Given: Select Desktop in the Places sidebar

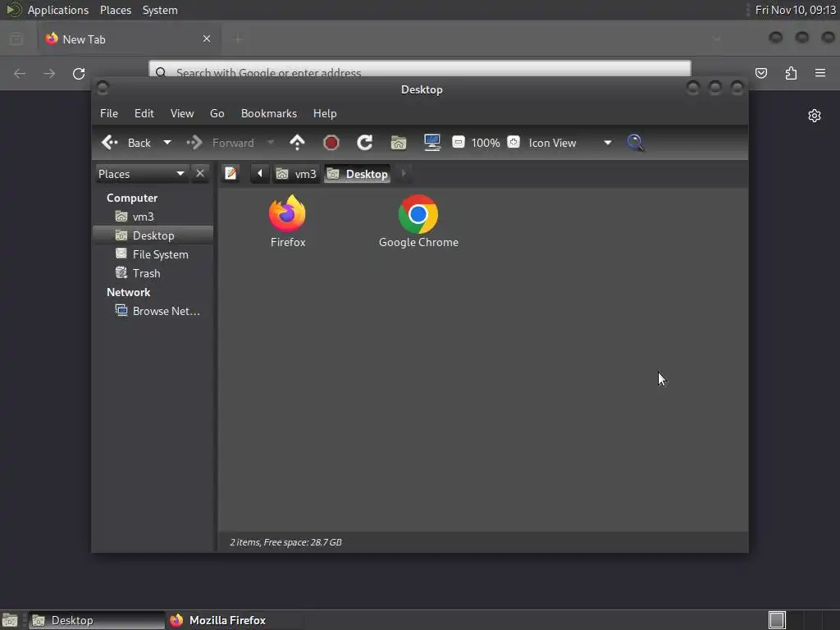Looking at the screenshot, I should 153,235.
